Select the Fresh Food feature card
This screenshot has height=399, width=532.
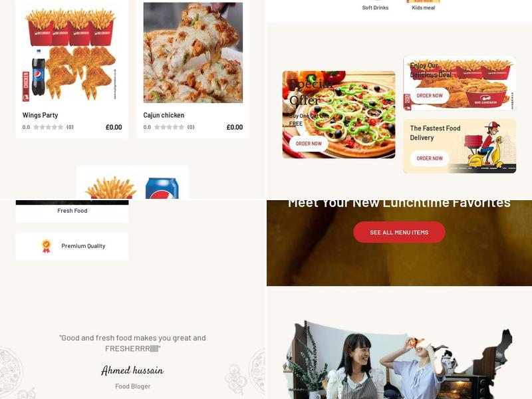click(72, 211)
